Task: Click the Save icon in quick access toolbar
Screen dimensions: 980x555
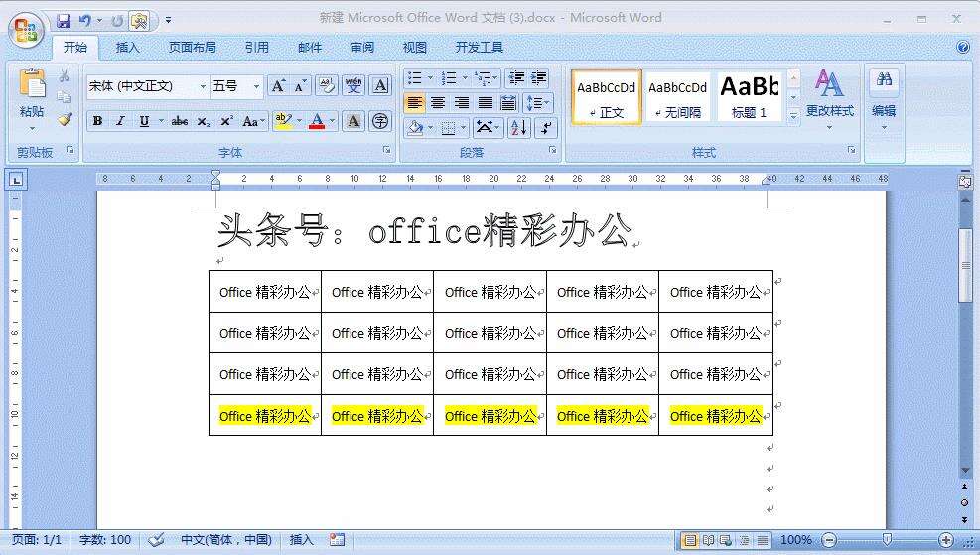Action: 64,20
